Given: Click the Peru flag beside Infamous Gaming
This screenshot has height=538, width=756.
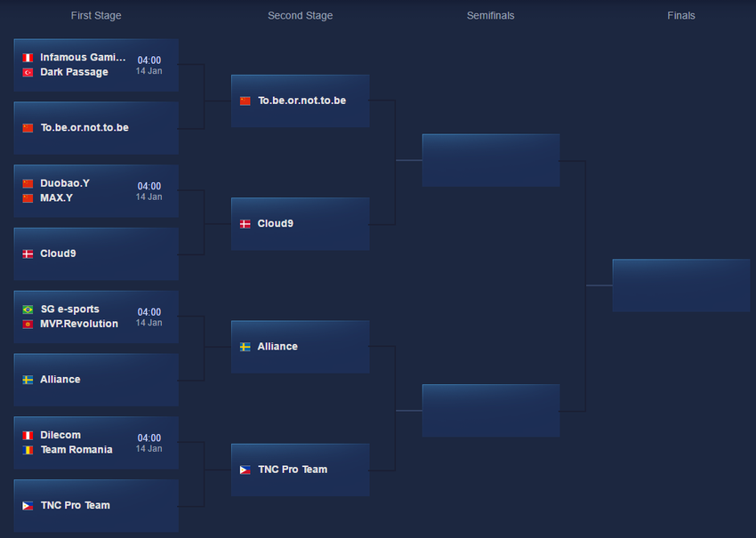Looking at the screenshot, I should click(28, 58).
